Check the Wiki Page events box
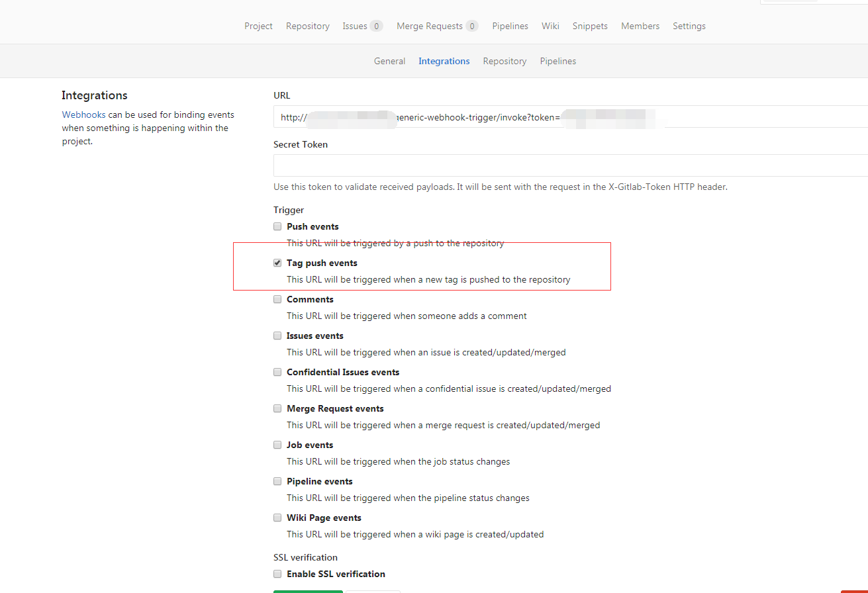The height and width of the screenshot is (593, 868). tap(277, 518)
